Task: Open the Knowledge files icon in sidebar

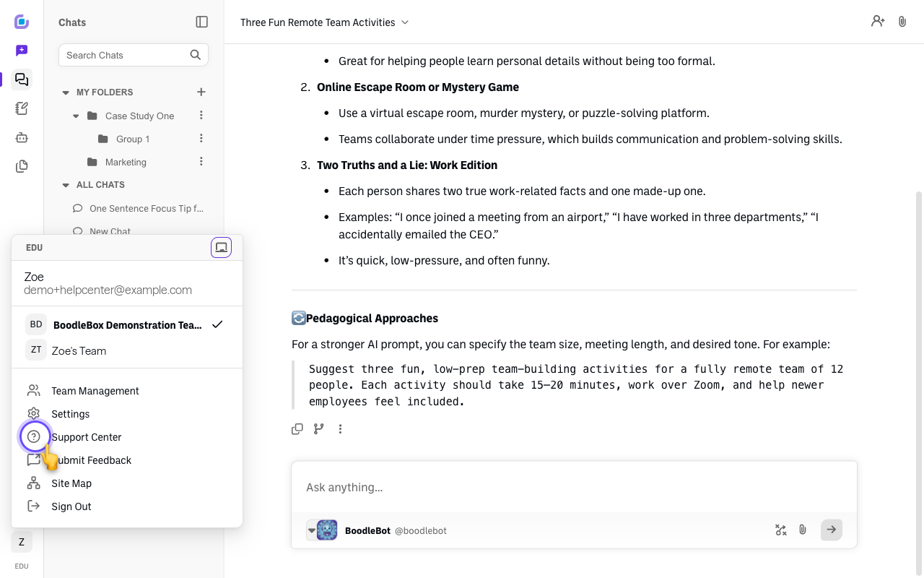Action: (x=22, y=166)
